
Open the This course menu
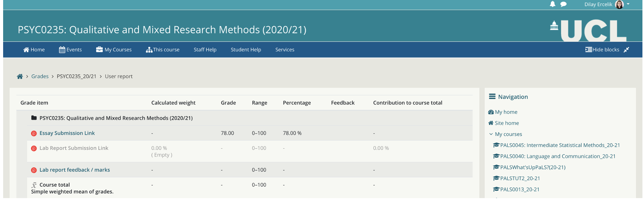coord(163,50)
